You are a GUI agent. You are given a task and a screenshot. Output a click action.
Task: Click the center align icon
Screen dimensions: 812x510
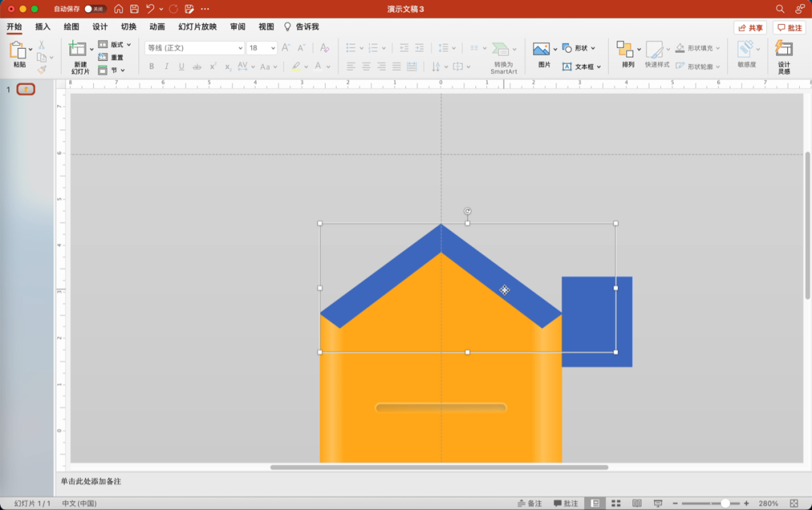coord(366,66)
